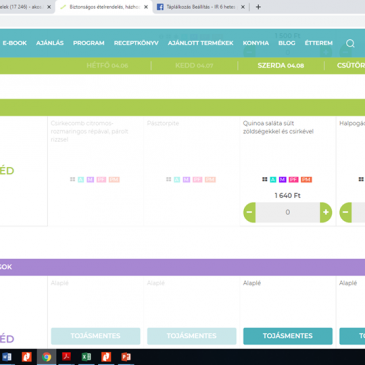Click the grid icon on the Halpogácsa card
This screenshot has height=365, width=365.
[361, 179]
